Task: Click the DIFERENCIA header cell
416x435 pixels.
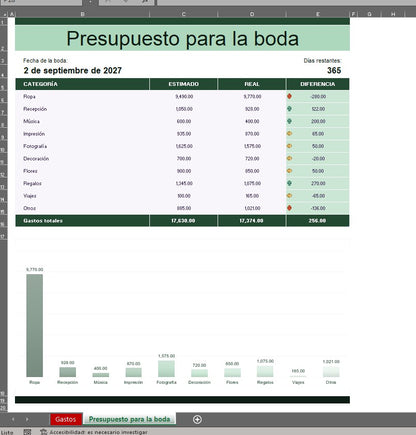Action: [318, 84]
